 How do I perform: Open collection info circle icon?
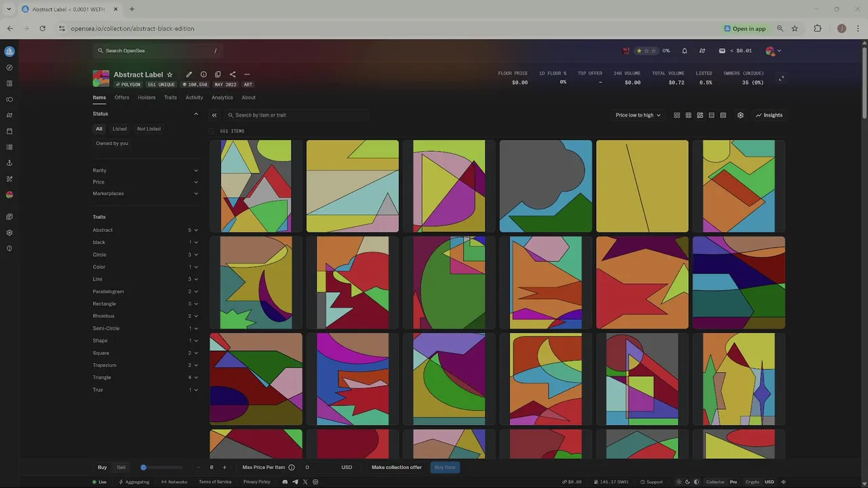203,75
